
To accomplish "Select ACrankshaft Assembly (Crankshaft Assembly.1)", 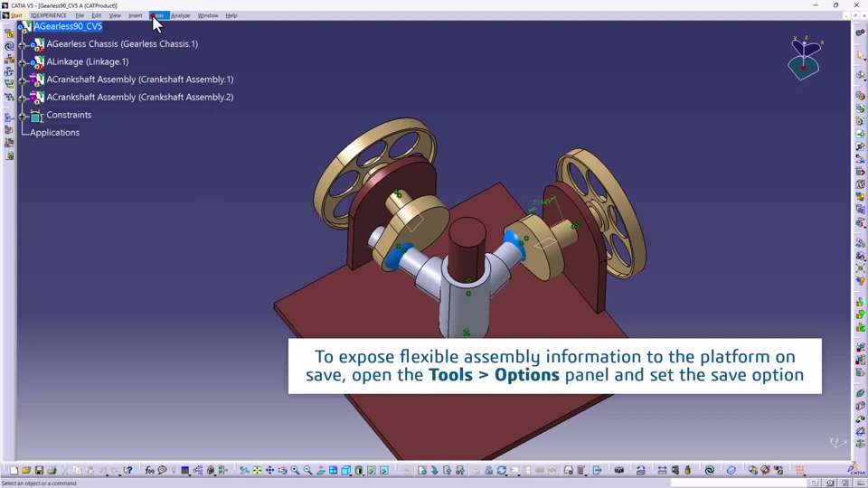I will (x=140, y=80).
